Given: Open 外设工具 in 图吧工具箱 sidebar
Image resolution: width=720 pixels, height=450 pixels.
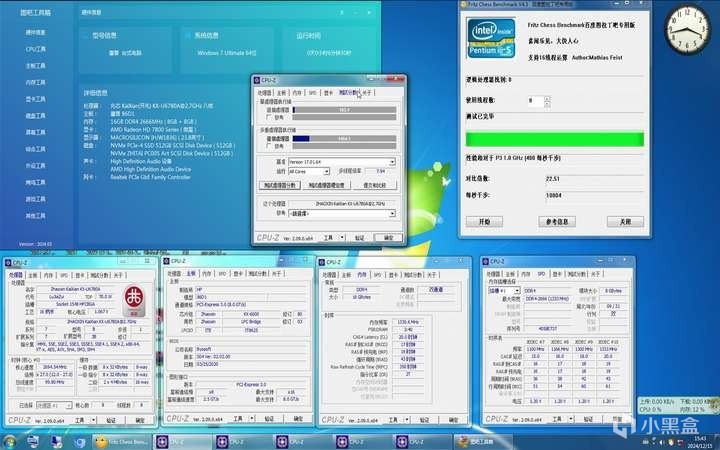Looking at the screenshot, I should pos(35,166).
